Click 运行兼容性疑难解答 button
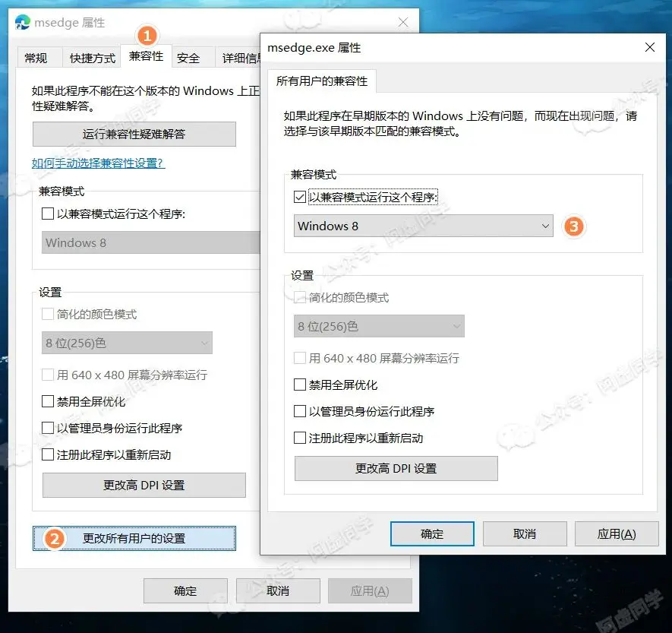Image resolution: width=672 pixels, height=633 pixels. (134, 134)
